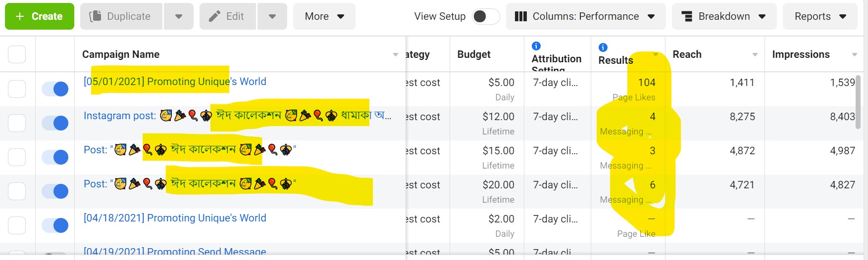Screen dimensions: 868x260
Task: Click the Results column info icon
Action: [603, 47]
